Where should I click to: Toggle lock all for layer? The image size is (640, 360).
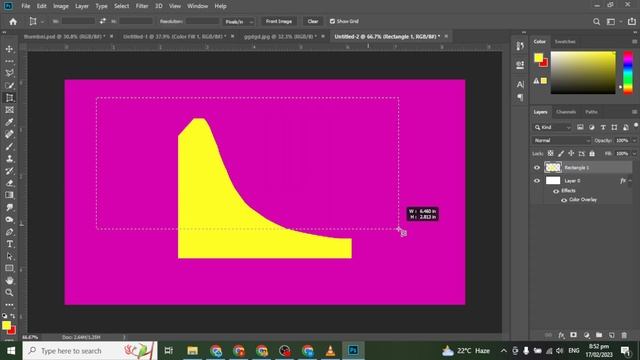click(592, 153)
